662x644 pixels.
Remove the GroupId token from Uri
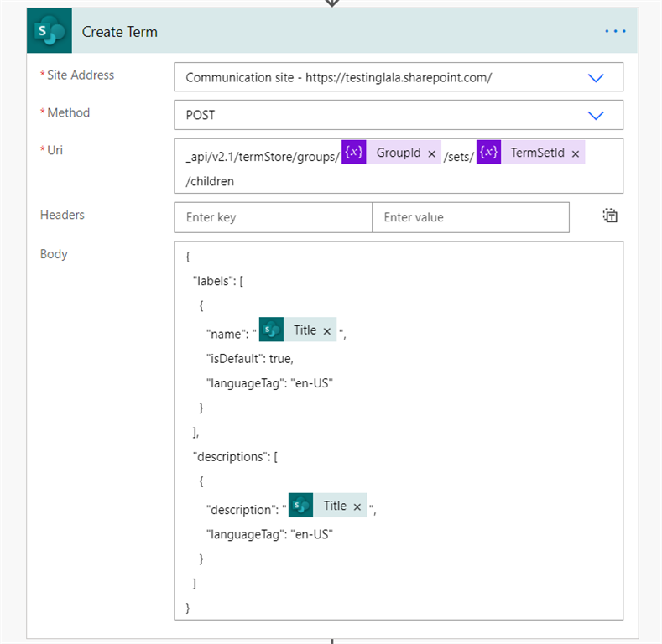point(431,153)
